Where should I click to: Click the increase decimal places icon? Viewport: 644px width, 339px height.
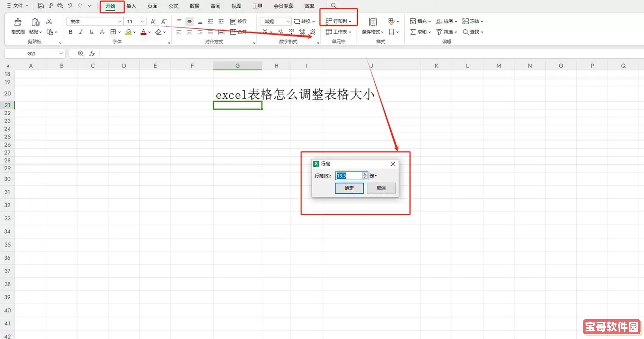point(302,32)
